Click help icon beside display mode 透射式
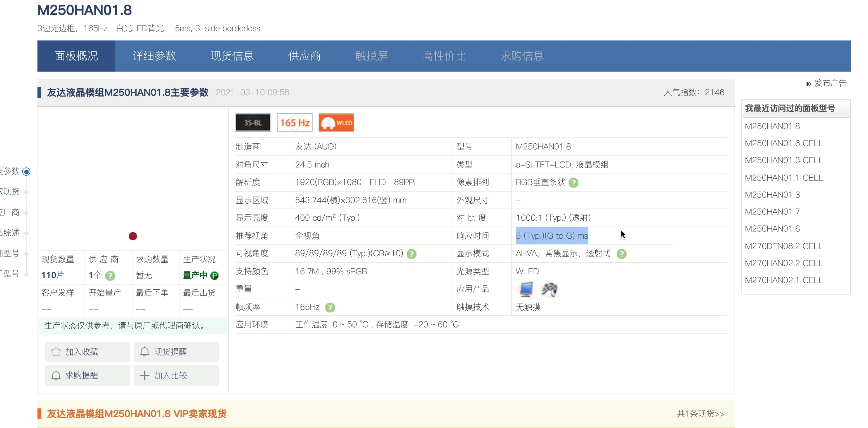 (x=621, y=254)
